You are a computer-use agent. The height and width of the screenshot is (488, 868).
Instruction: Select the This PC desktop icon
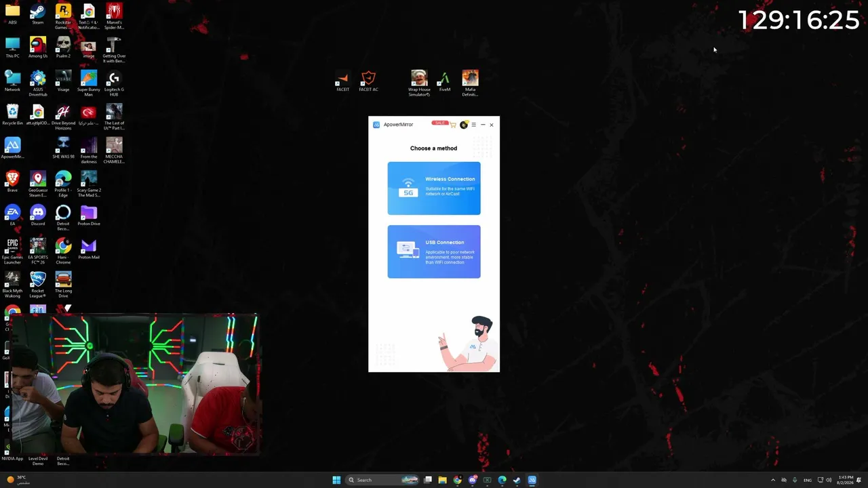12,47
